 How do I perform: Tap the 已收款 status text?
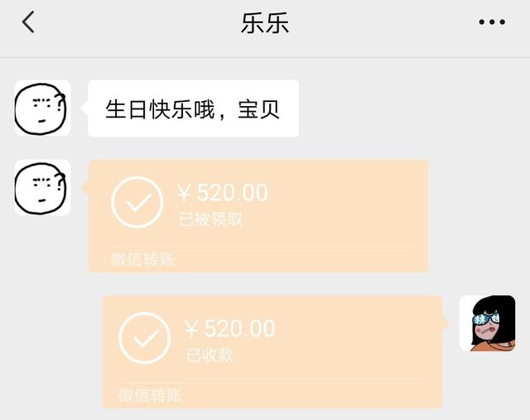210,355
